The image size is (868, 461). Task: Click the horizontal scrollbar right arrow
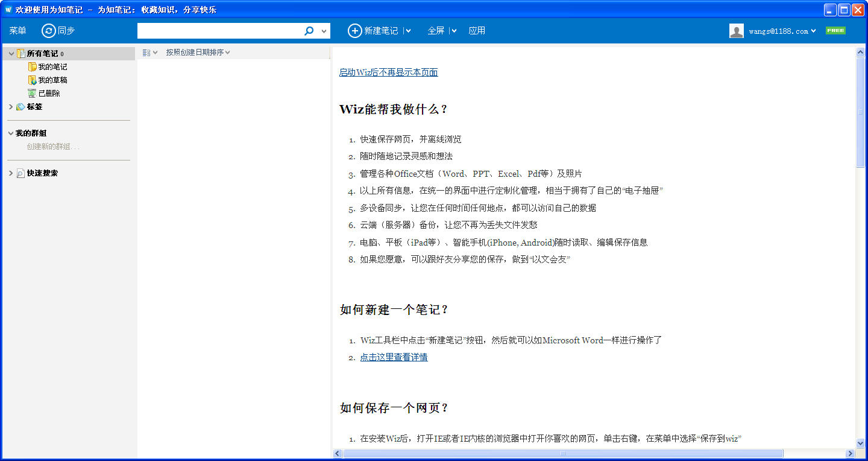point(851,454)
